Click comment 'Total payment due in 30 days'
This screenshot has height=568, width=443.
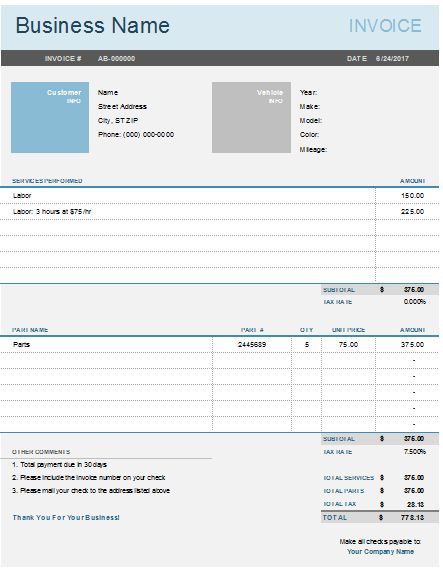[60, 464]
